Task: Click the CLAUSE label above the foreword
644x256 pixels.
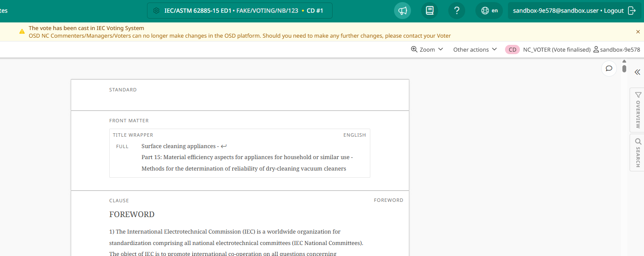Action: tap(119, 201)
